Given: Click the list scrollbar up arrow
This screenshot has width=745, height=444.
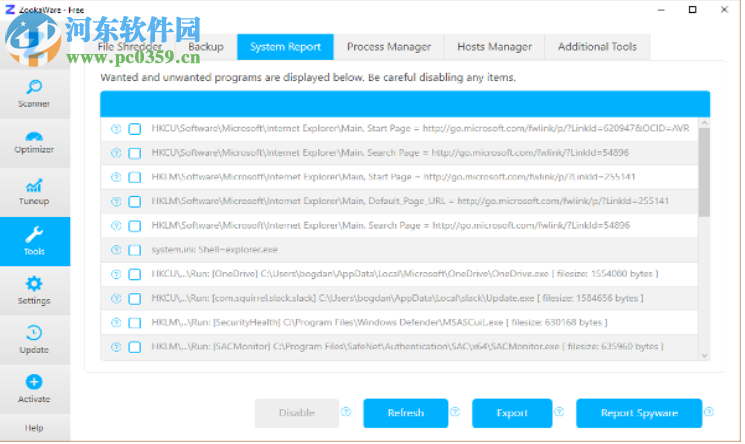Looking at the screenshot, I should click(x=705, y=123).
